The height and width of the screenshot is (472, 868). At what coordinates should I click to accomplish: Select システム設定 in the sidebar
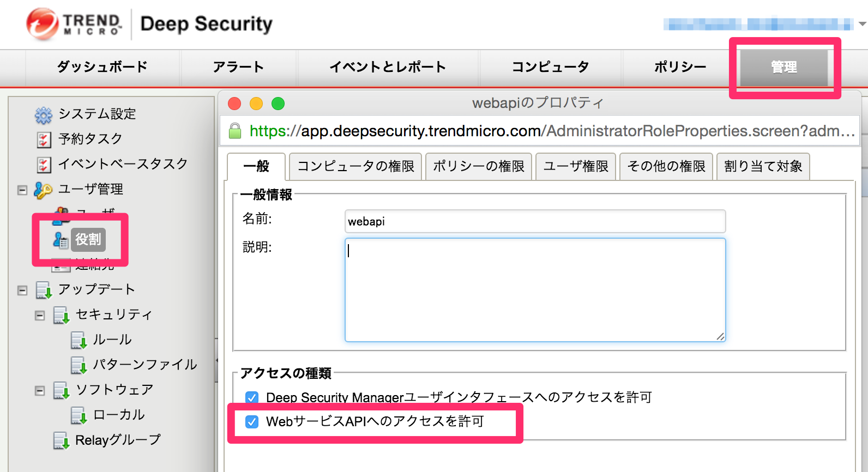97,114
